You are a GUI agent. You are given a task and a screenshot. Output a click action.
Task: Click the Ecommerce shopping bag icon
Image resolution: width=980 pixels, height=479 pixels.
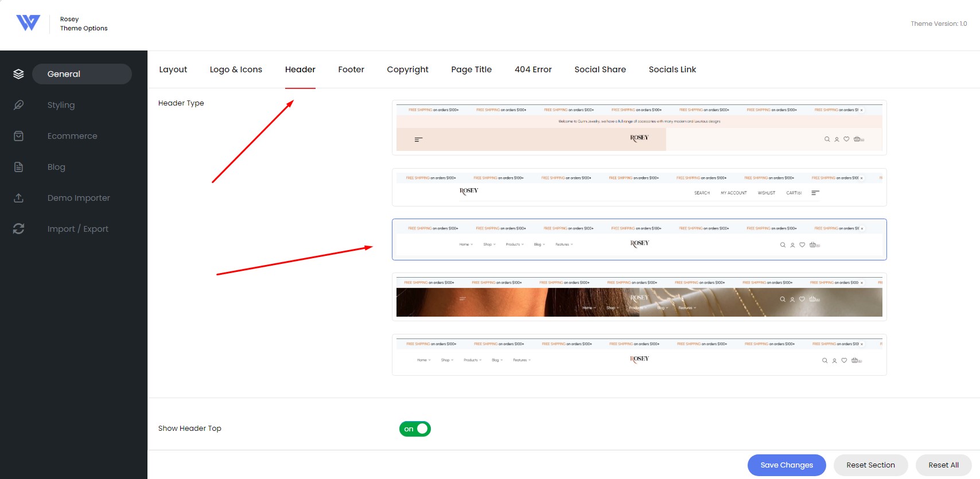pyautogui.click(x=18, y=136)
